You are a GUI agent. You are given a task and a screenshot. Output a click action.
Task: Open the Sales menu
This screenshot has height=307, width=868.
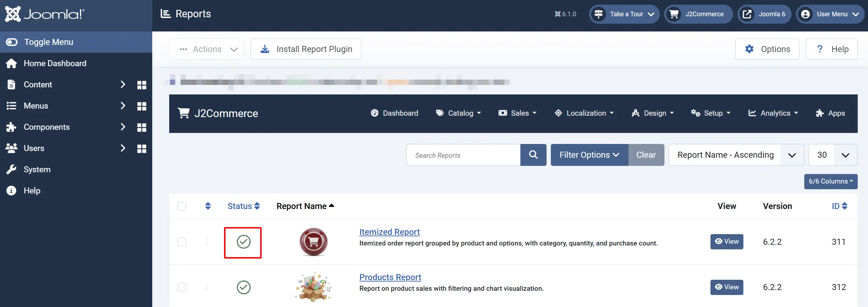click(518, 113)
